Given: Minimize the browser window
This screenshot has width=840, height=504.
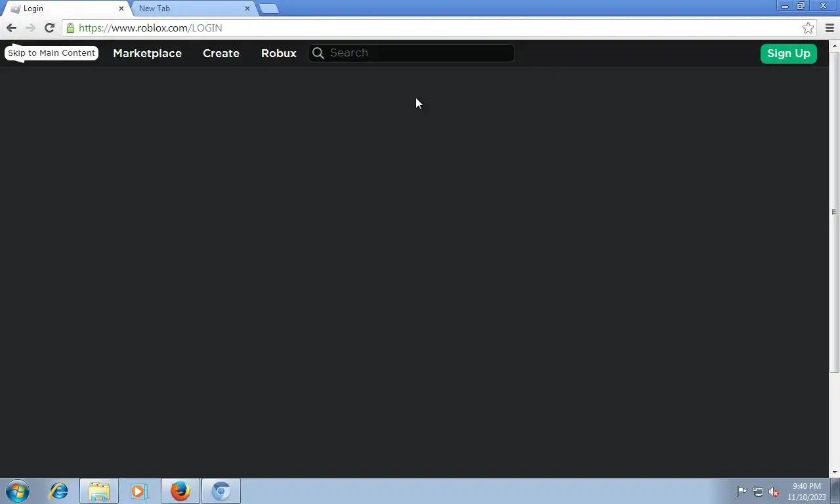Looking at the screenshot, I should (x=785, y=6).
